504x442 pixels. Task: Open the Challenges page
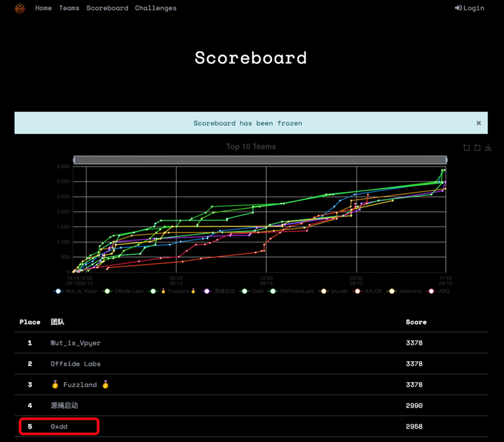click(x=156, y=8)
